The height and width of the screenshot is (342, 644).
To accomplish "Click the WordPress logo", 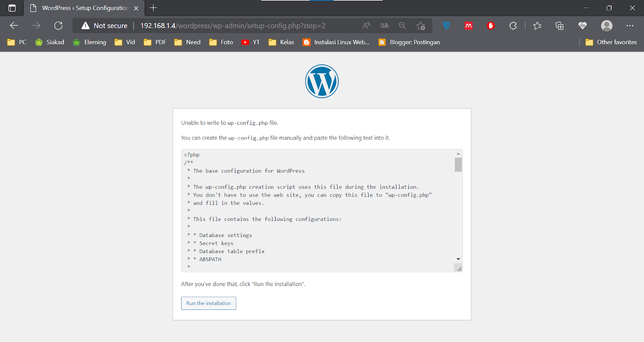I will [x=322, y=81].
